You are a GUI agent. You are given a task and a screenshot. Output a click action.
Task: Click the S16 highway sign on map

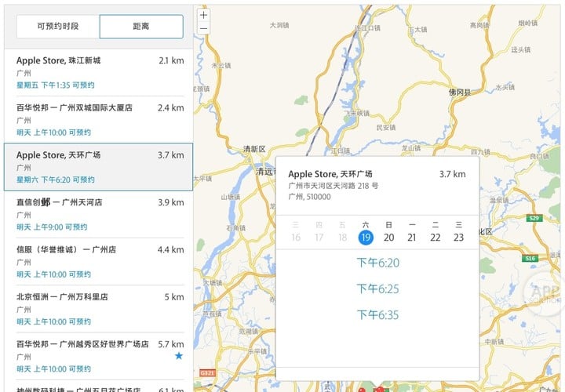tap(530, 259)
